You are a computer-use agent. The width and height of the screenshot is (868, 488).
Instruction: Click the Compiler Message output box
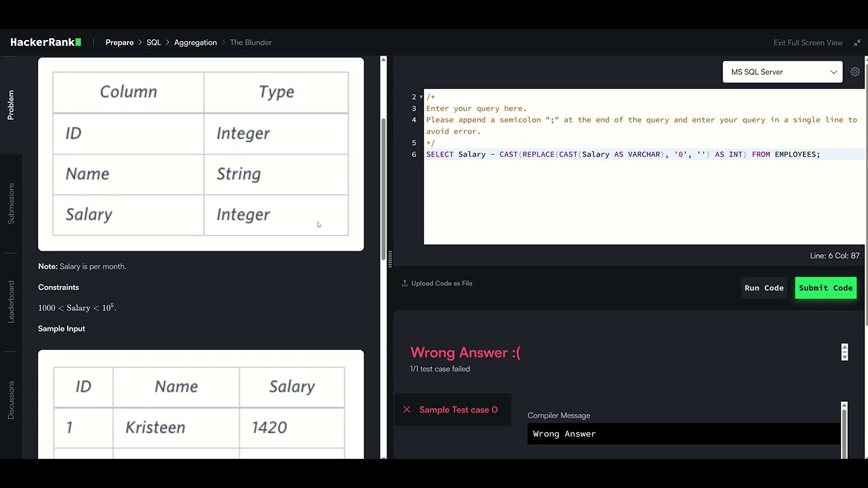[684, 434]
